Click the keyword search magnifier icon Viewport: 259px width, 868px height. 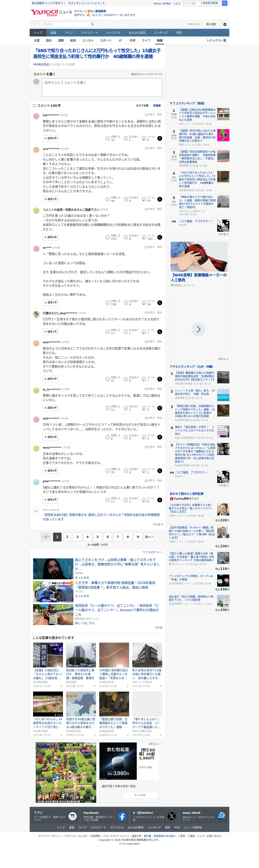click(x=93, y=24)
